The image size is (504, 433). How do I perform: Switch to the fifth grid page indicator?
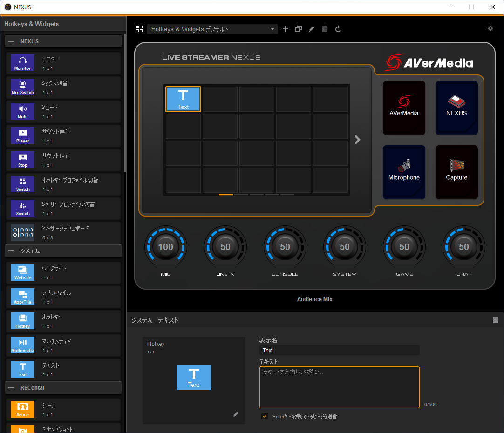pos(287,194)
